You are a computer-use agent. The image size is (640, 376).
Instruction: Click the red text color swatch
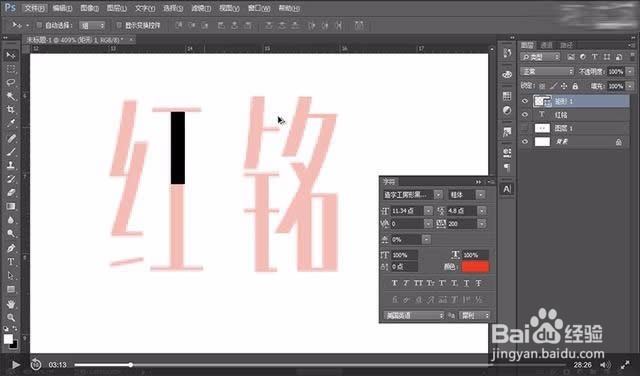pyautogui.click(x=476, y=267)
